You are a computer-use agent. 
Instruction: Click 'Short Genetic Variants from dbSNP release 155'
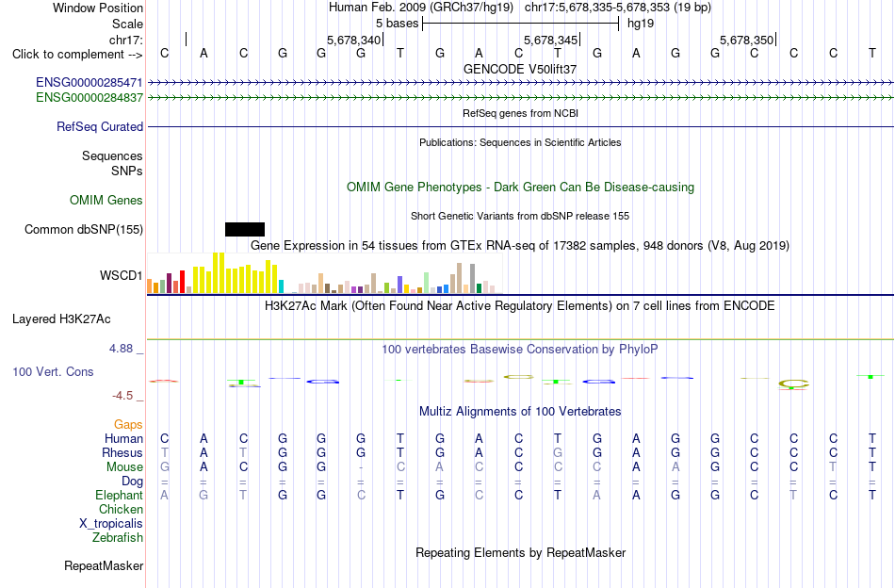pos(520,216)
